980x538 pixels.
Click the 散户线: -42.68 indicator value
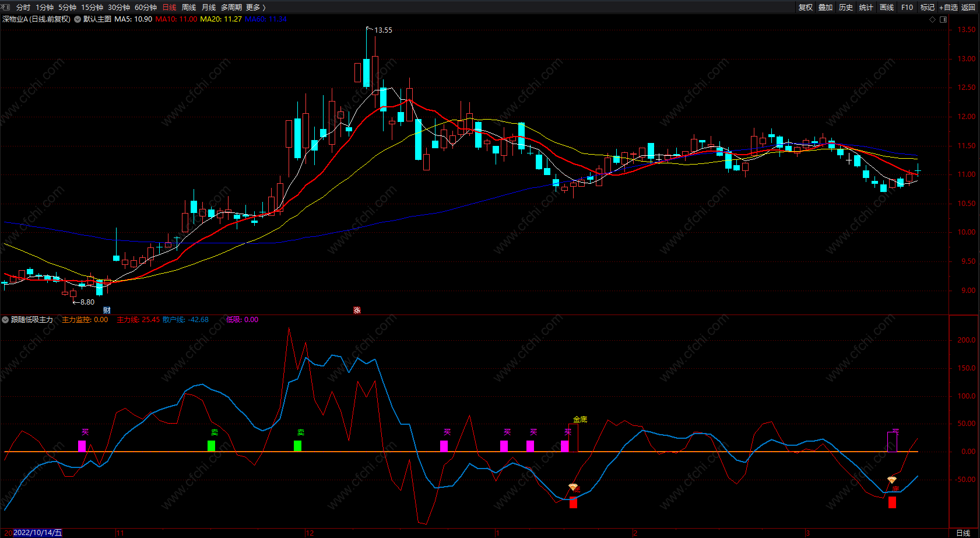click(185, 320)
